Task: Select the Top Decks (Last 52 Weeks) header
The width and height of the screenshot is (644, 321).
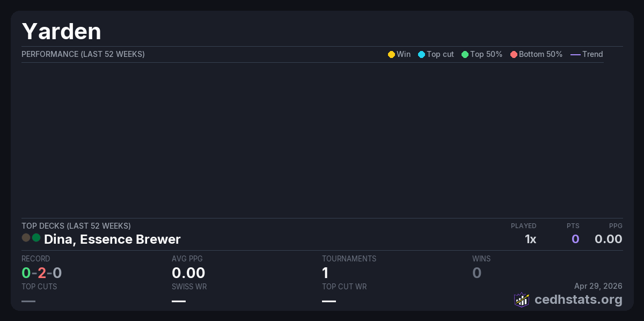Action: click(x=76, y=226)
